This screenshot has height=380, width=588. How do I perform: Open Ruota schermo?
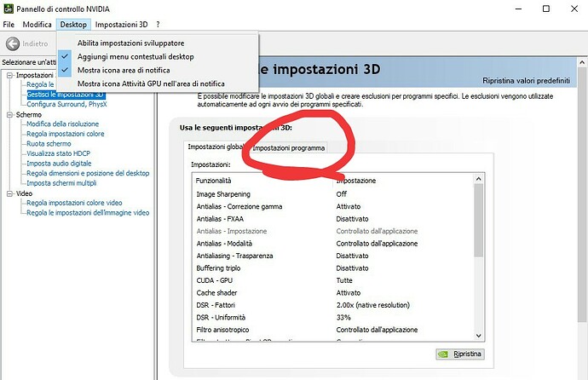49,143
